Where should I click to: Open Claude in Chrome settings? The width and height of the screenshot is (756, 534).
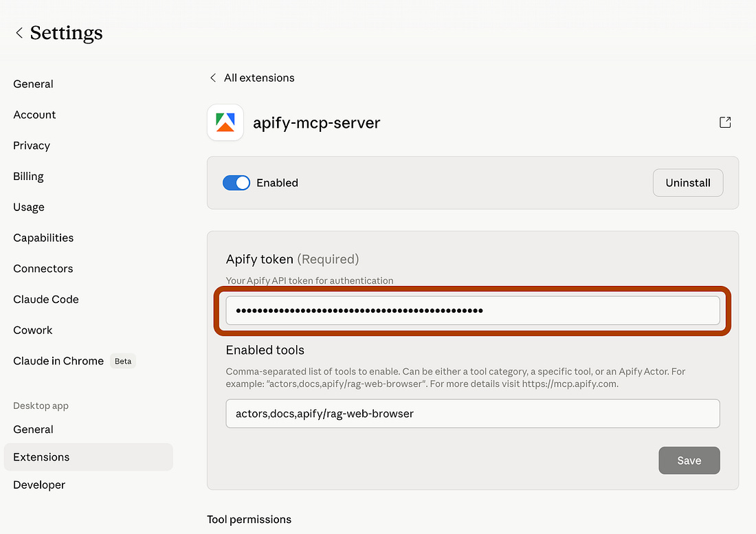58,361
